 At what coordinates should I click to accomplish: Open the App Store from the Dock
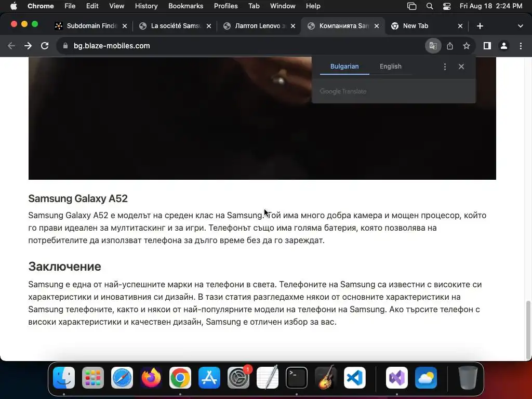(x=209, y=378)
